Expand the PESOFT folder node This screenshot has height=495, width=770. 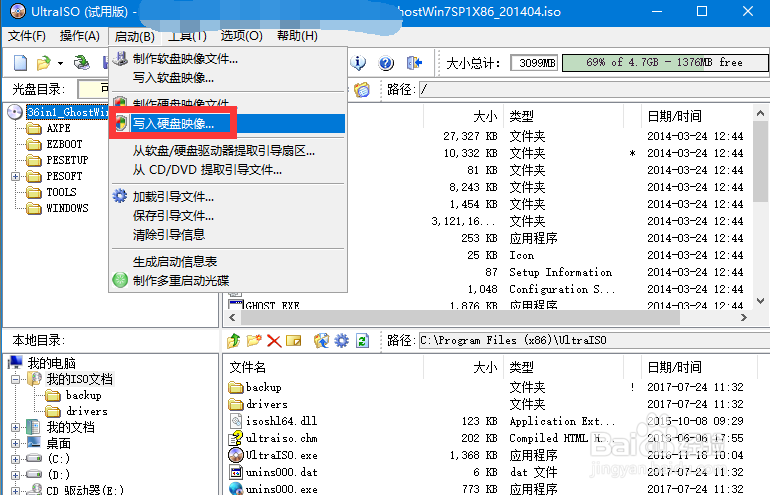point(15,176)
